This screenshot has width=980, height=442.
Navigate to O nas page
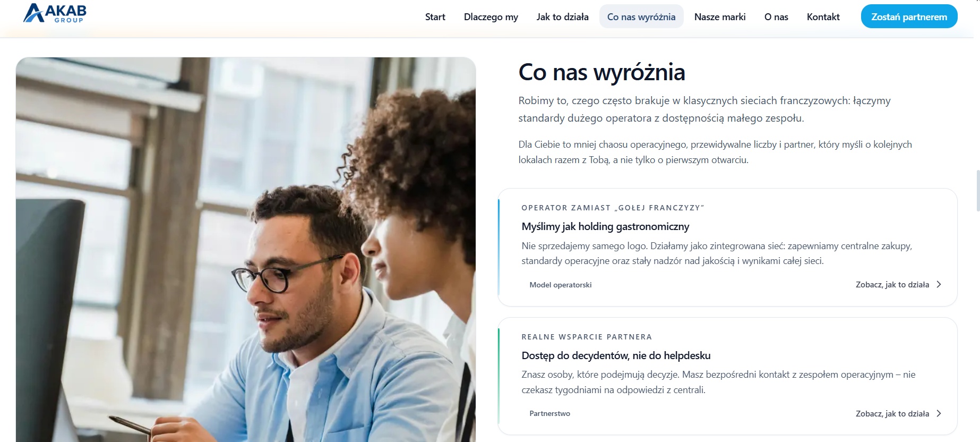point(776,17)
